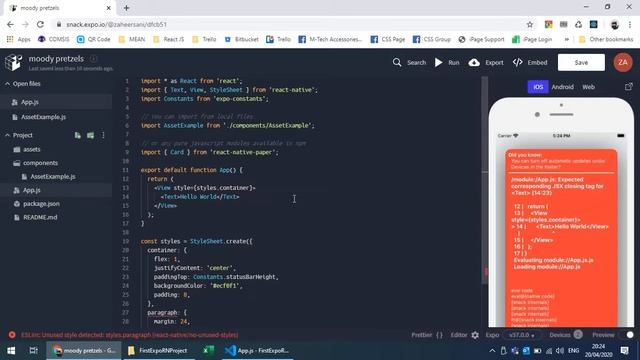Click the ESLint error message in status bar
This screenshot has width=640, height=360.
pos(129,335)
